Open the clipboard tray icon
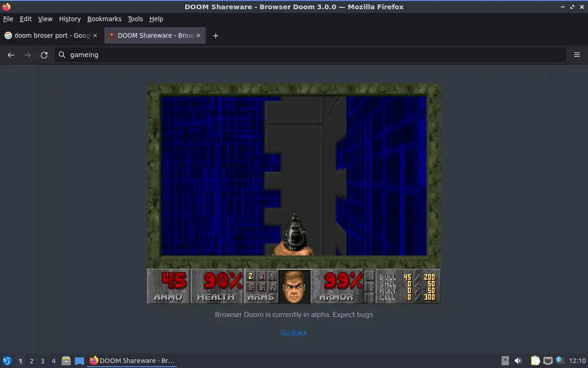The width and height of the screenshot is (588, 368). 535,361
